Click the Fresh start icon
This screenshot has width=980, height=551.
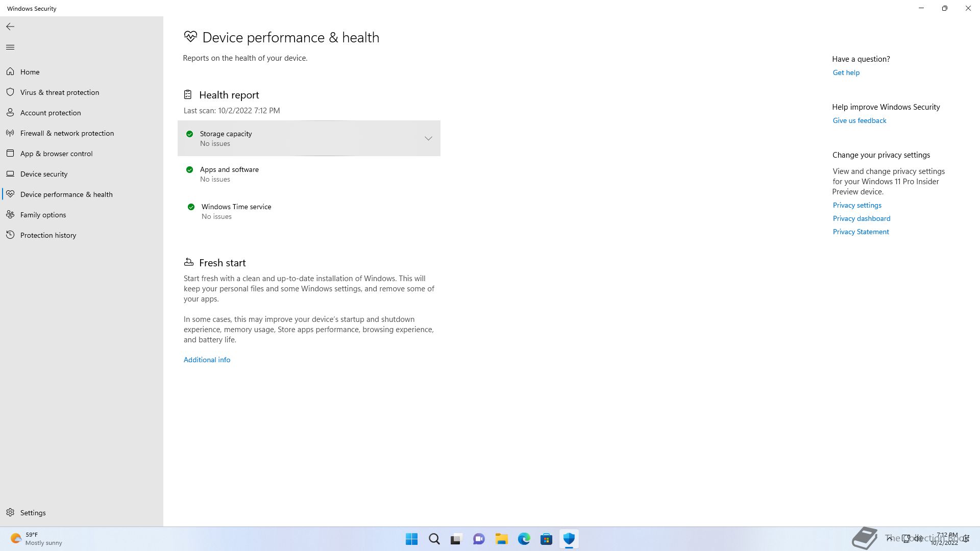pos(189,262)
